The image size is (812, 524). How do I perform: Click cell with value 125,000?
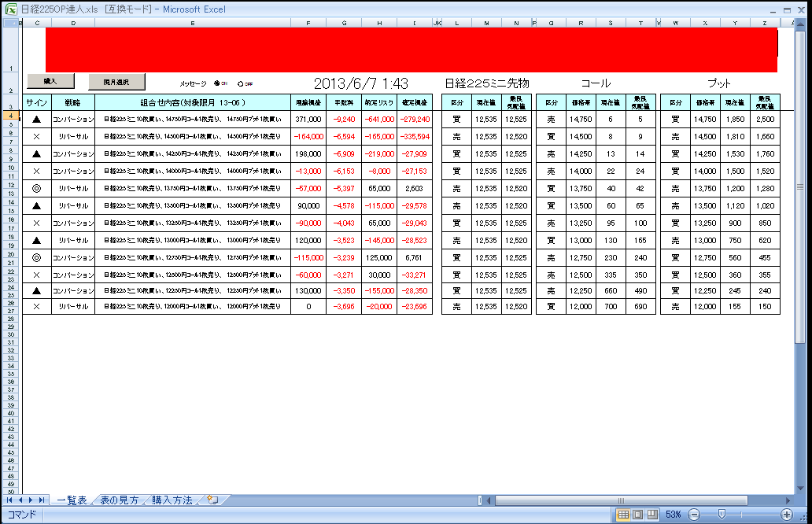coord(379,257)
